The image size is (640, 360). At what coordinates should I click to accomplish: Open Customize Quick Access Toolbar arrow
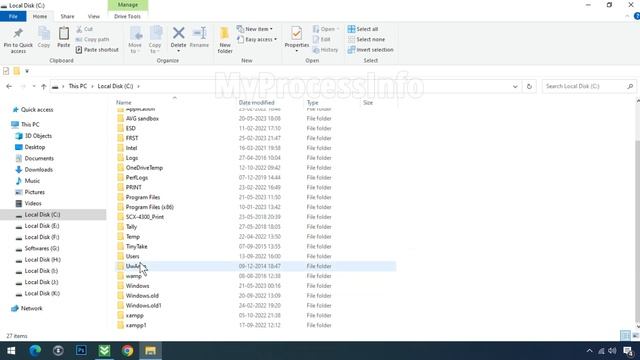(x=27, y=71)
